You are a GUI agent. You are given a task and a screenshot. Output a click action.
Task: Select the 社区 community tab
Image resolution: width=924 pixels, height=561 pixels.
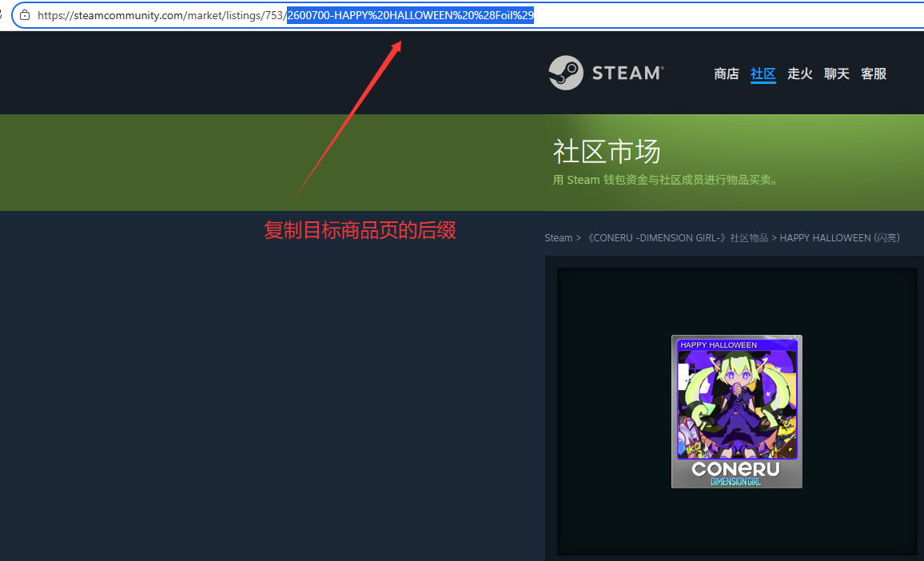pos(763,74)
